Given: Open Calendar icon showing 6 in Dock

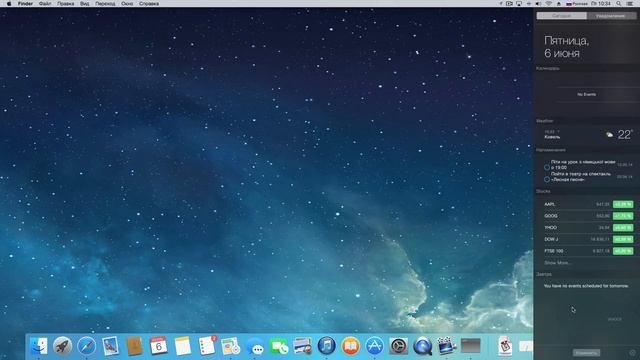Looking at the screenshot, I should point(158,346).
